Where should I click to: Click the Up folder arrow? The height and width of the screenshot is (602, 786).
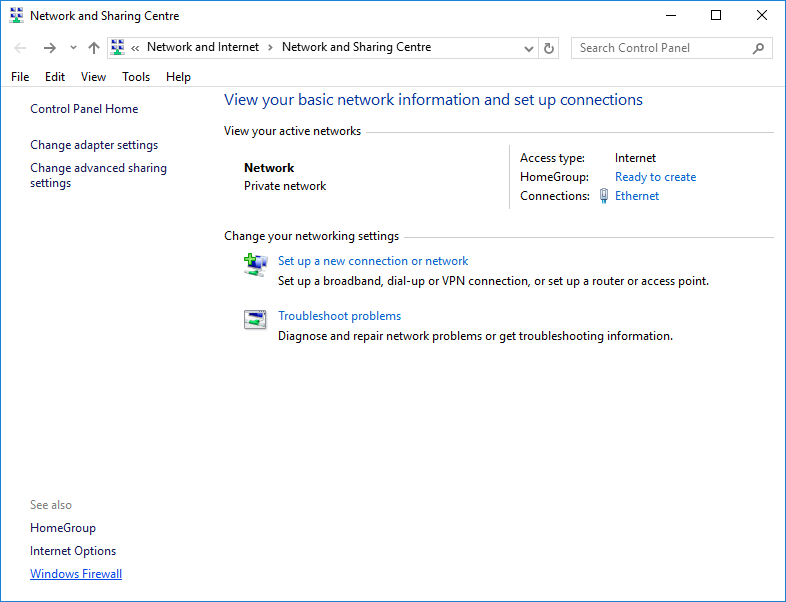click(94, 48)
